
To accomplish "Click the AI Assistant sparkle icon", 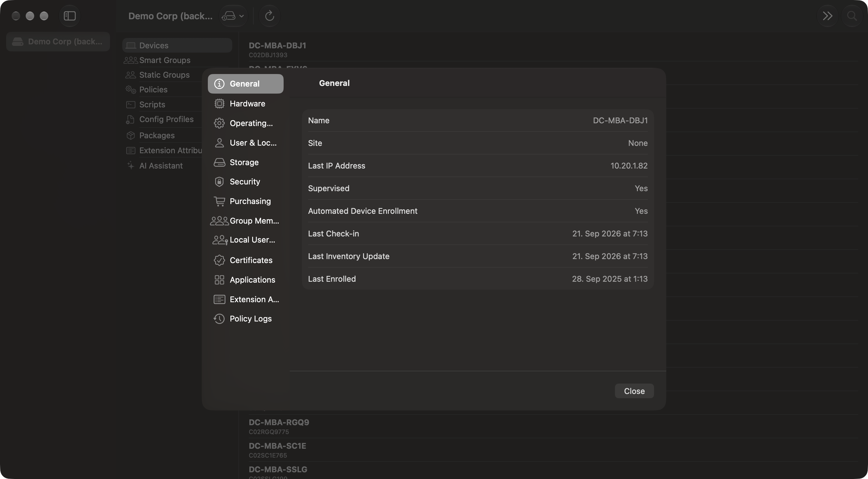I will click(131, 165).
